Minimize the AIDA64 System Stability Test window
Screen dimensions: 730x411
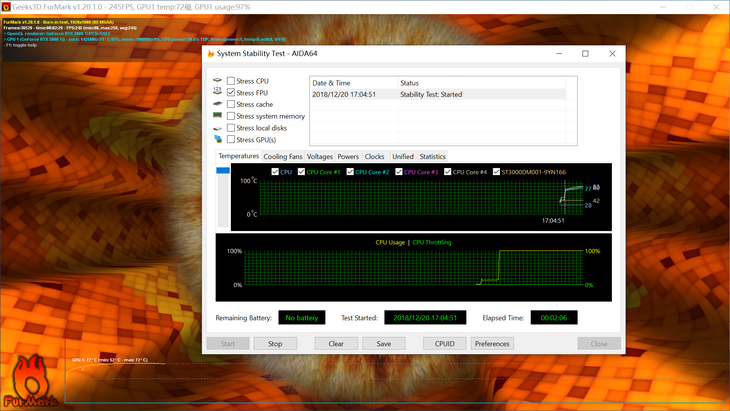tap(559, 54)
